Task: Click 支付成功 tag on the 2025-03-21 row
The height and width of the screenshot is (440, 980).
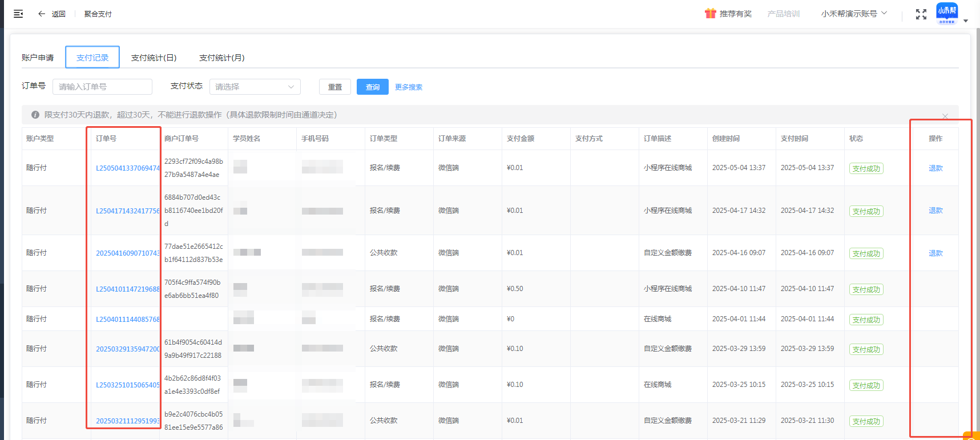Action: (x=866, y=422)
